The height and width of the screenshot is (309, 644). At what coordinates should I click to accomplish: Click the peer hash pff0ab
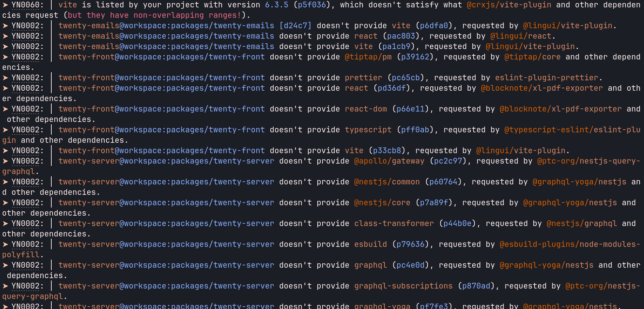click(415, 130)
